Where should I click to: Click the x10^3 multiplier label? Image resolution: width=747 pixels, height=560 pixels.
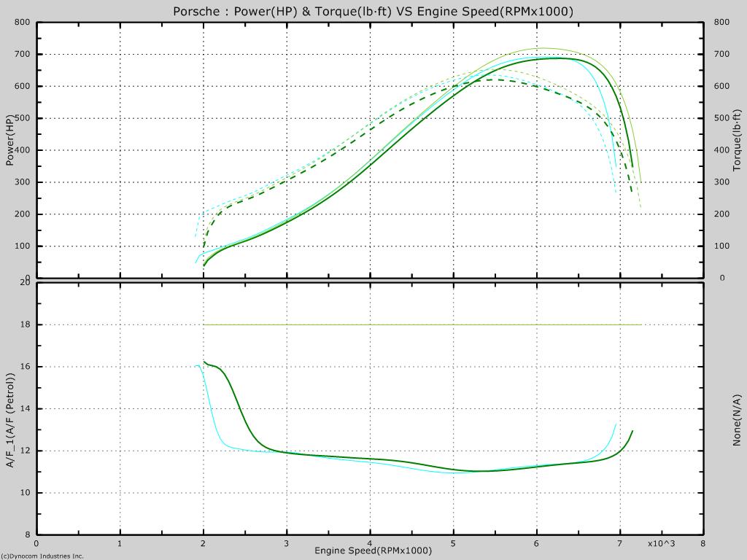coord(661,543)
